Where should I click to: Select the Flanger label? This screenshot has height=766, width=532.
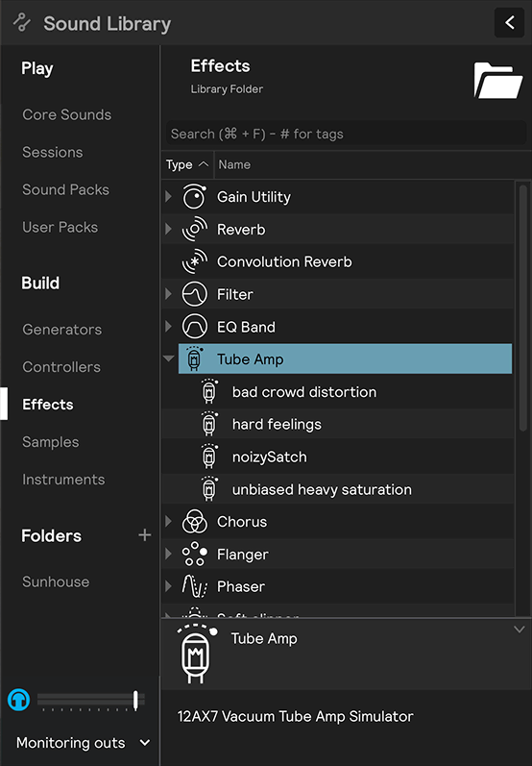[243, 555]
